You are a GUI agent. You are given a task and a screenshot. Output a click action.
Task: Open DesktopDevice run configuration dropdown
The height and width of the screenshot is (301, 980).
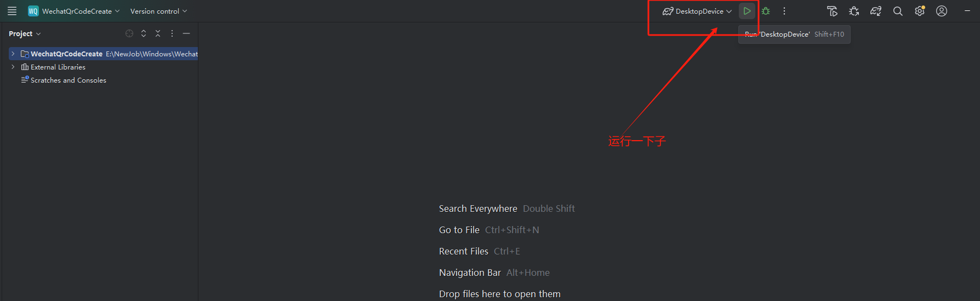[x=697, y=11]
